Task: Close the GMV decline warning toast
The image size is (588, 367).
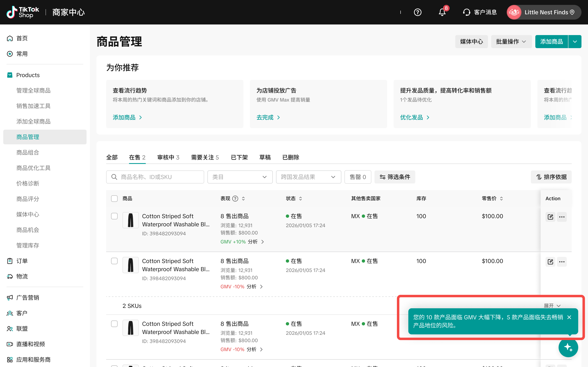Action: click(569, 317)
